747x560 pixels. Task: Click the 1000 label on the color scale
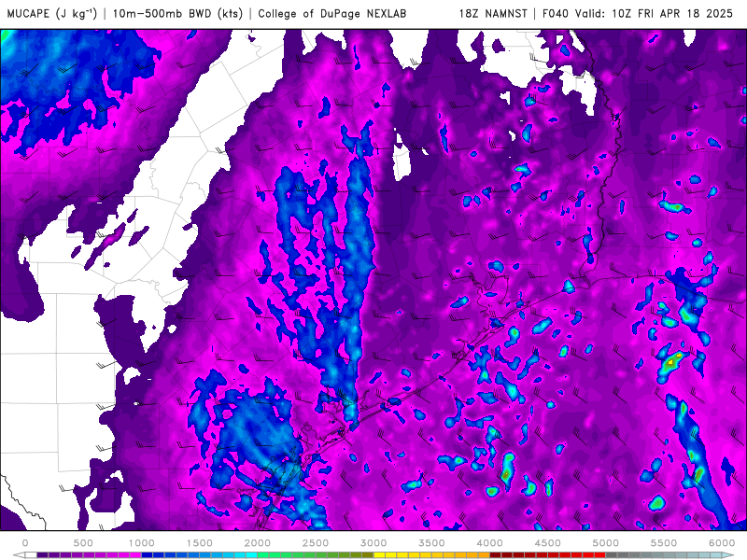(x=141, y=543)
